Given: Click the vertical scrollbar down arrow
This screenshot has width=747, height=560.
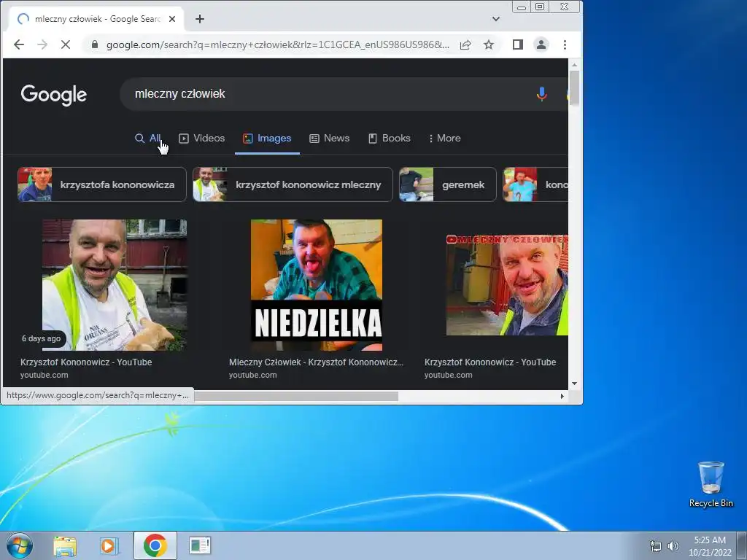Looking at the screenshot, I should click(575, 384).
